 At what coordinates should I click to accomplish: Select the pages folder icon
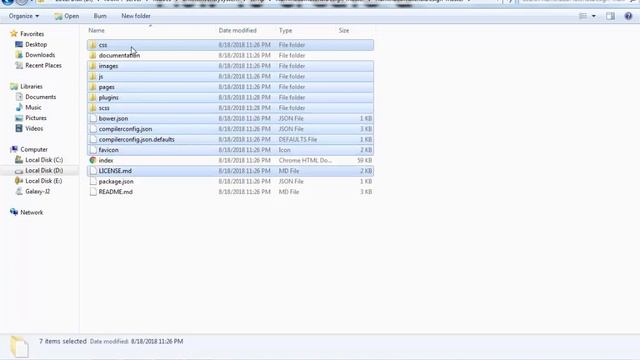pyautogui.click(x=93, y=87)
